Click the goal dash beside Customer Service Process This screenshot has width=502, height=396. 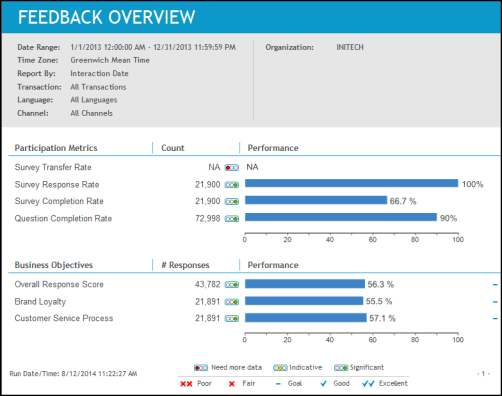495,319
